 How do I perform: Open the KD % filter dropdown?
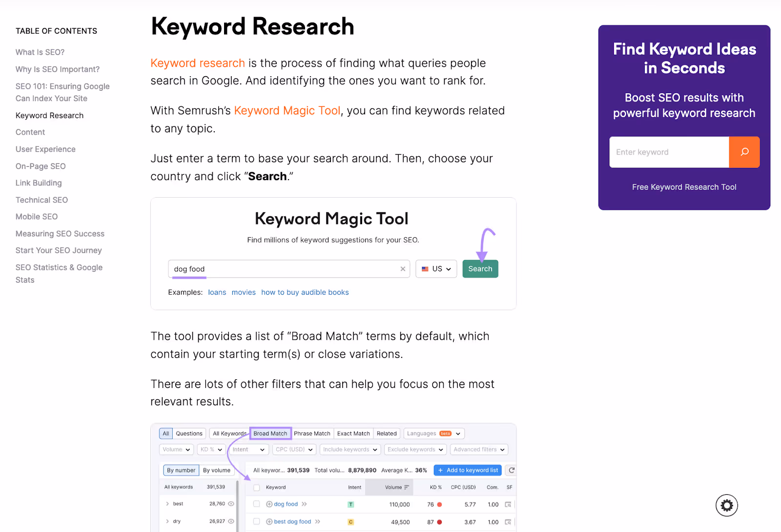(x=211, y=450)
